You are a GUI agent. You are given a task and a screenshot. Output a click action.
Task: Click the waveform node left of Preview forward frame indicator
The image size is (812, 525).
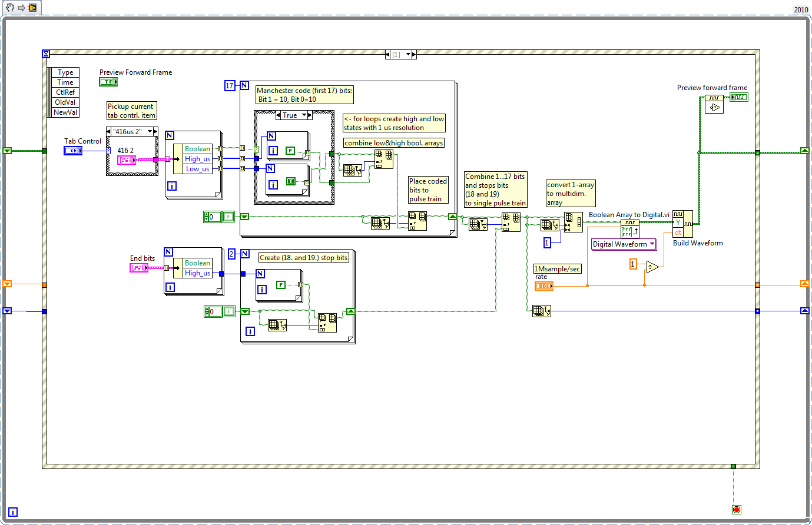[714, 104]
